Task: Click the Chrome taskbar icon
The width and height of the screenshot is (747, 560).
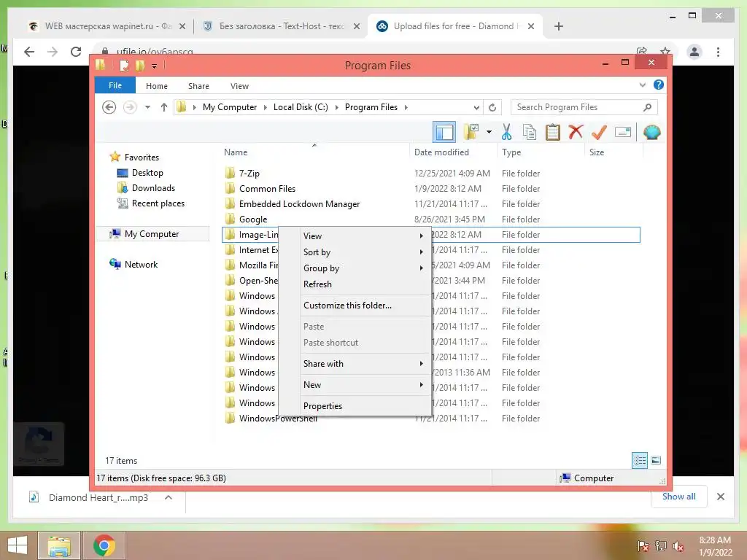Action: pyautogui.click(x=104, y=545)
